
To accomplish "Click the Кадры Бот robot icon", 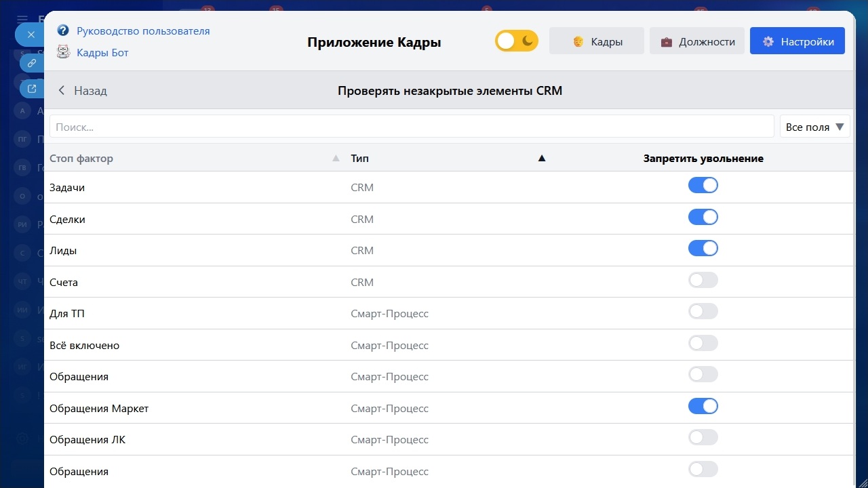I will pyautogui.click(x=63, y=52).
